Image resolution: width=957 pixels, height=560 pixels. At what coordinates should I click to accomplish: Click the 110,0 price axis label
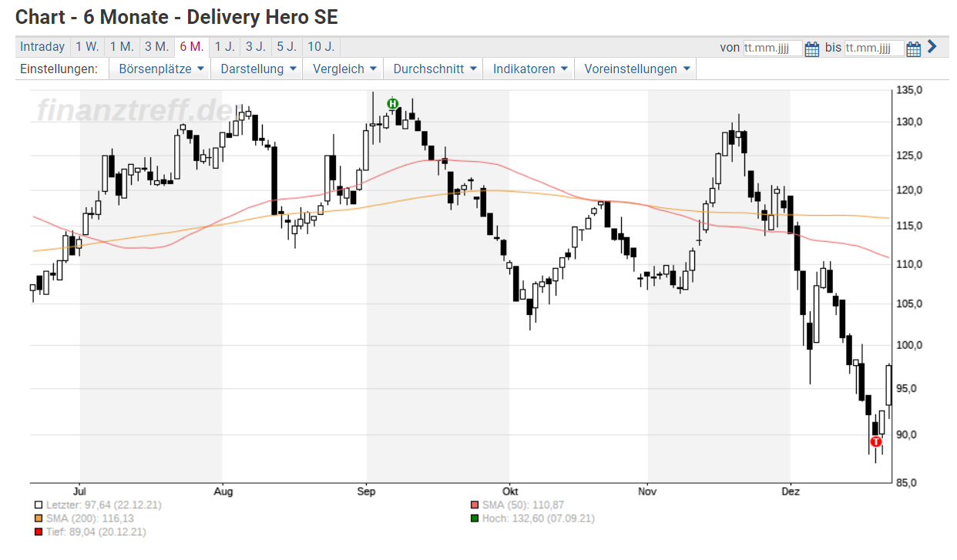click(x=910, y=264)
